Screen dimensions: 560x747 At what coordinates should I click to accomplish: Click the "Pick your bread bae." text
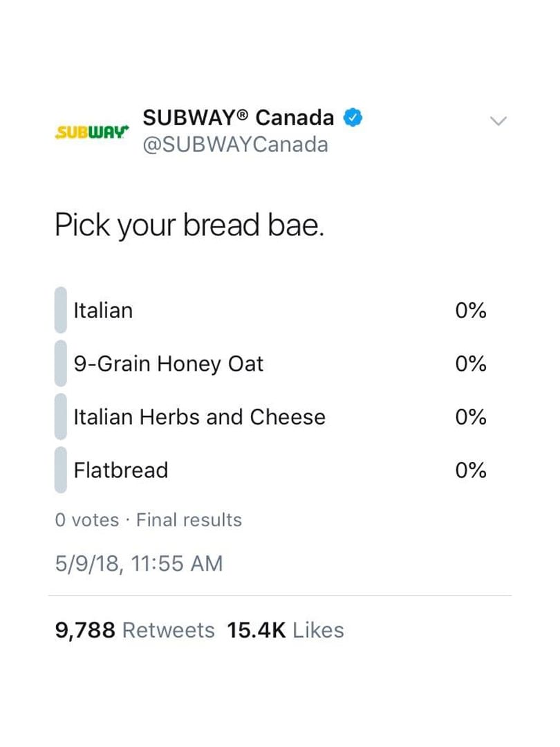(x=189, y=226)
